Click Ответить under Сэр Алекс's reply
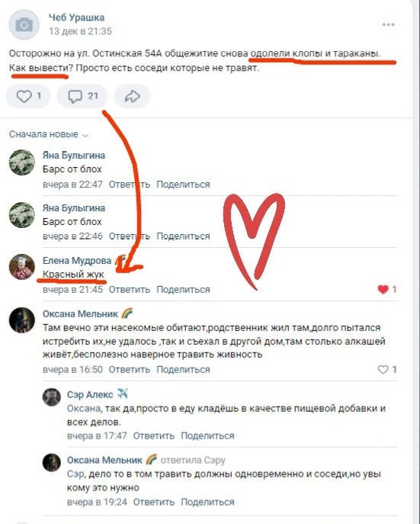 click(154, 436)
